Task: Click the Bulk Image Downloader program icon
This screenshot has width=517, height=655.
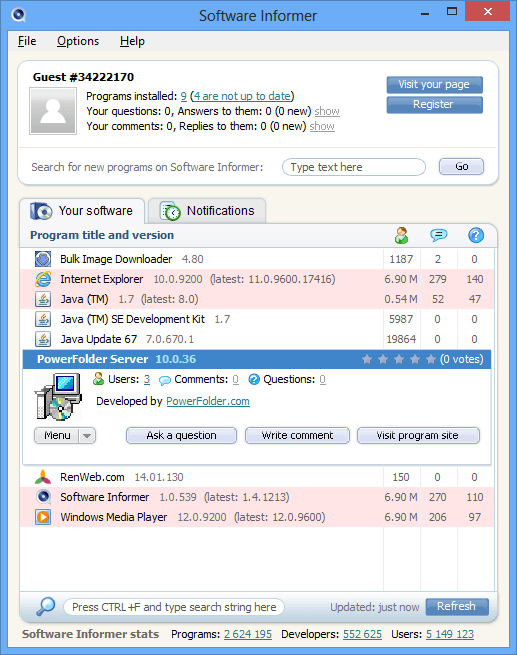Action: coord(43,259)
